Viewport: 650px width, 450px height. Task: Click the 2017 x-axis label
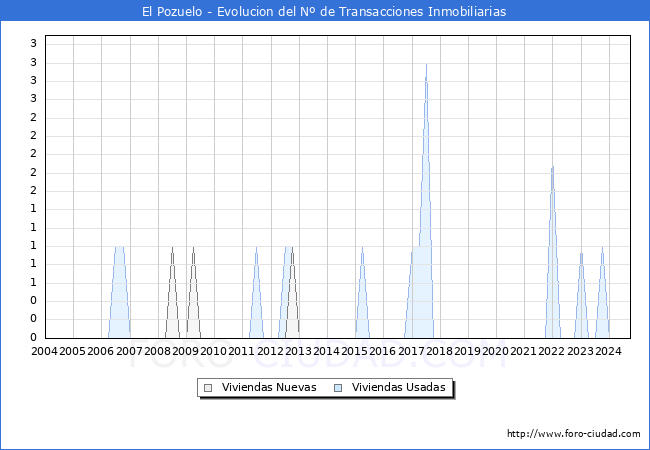pos(411,351)
